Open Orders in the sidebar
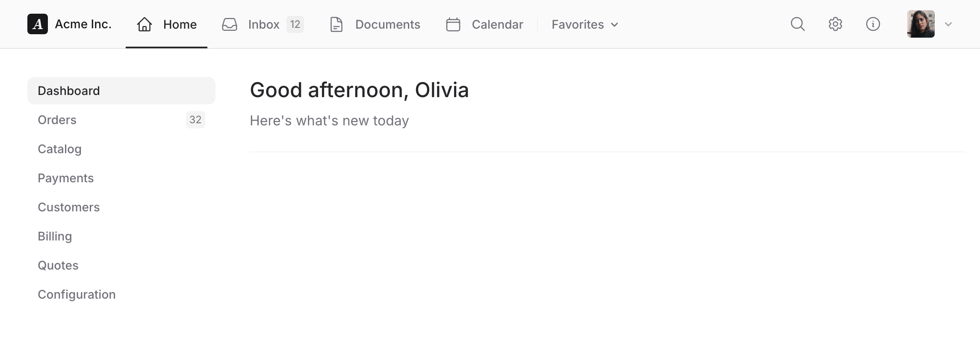The width and height of the screenshot is (980, 350). 57,120
